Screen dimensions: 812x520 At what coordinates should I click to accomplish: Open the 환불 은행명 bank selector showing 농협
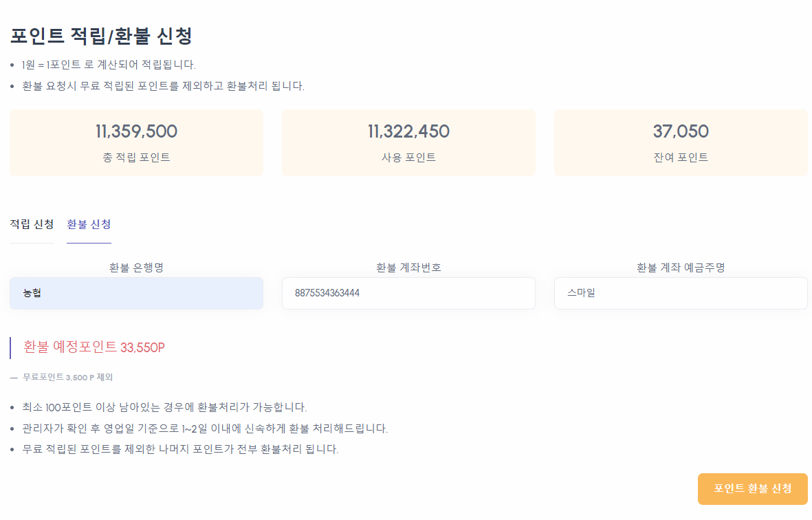tap(136, 292)
